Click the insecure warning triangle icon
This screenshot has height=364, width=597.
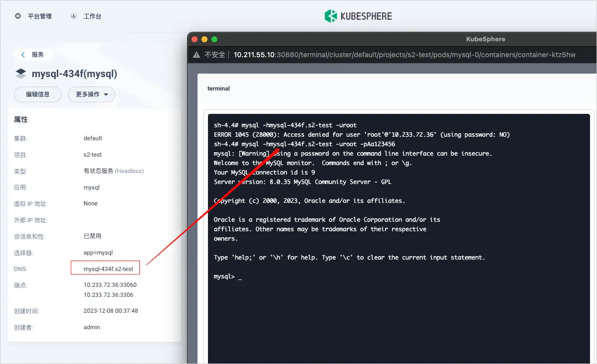click(197, 55)
